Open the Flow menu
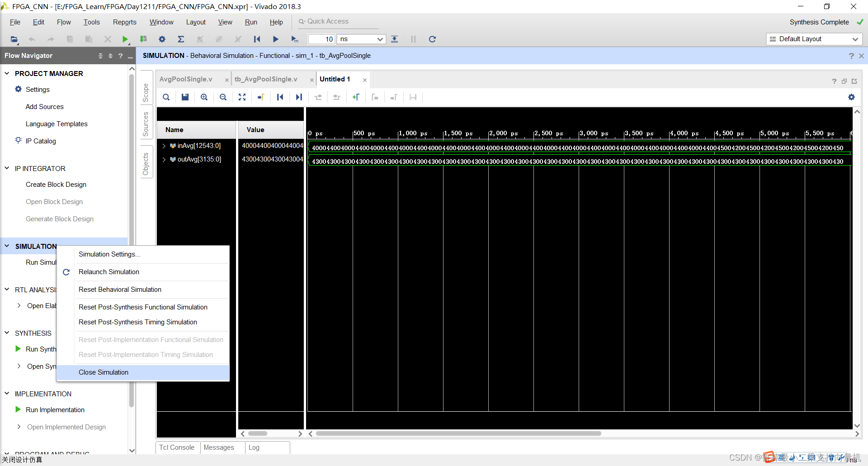Screen dimensions: 868x466 point(64,22)
